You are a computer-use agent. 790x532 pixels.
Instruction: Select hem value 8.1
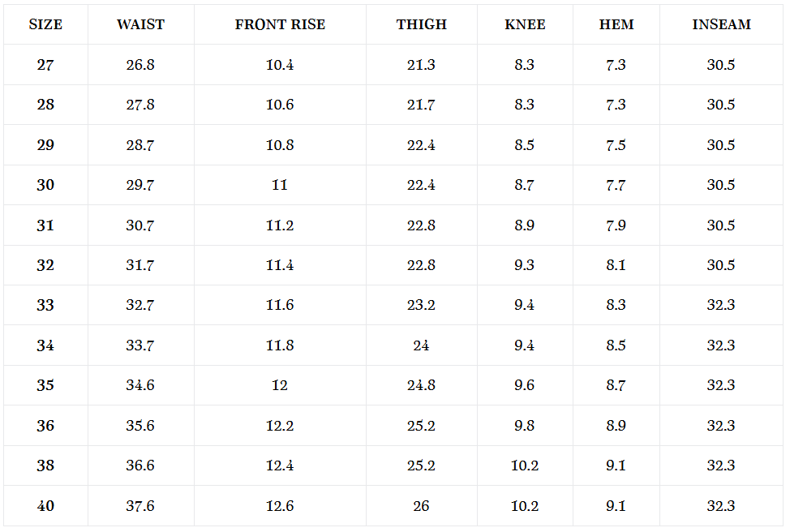[x=616, y=265]
